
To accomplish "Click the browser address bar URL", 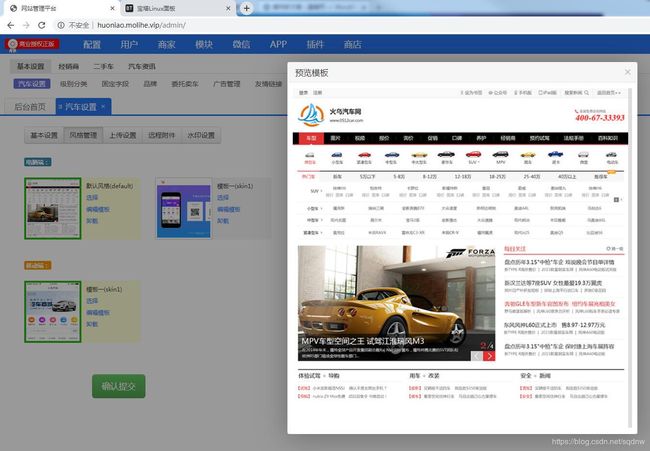I will point(141,25).
